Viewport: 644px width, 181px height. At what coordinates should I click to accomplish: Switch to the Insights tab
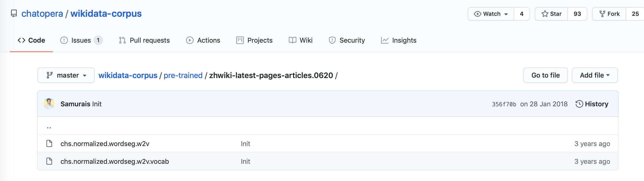[x=399, y=40]
